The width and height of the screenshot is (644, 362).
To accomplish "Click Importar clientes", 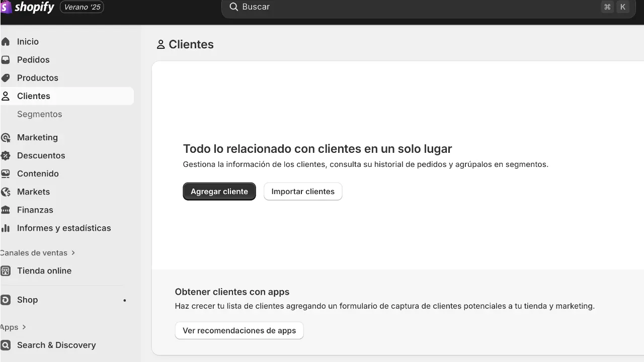I will point(302,191).
